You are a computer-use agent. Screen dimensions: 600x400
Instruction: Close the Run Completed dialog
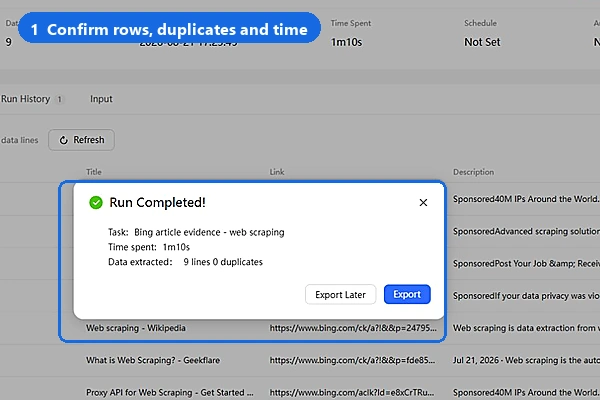pyautogui.click(x=423, y=202)
